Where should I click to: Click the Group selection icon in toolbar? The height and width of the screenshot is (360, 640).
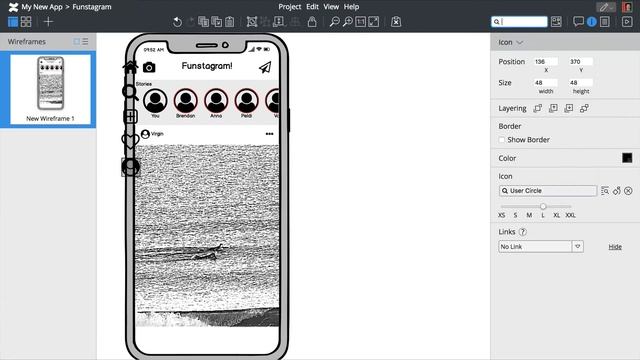[x=252, y=22]
